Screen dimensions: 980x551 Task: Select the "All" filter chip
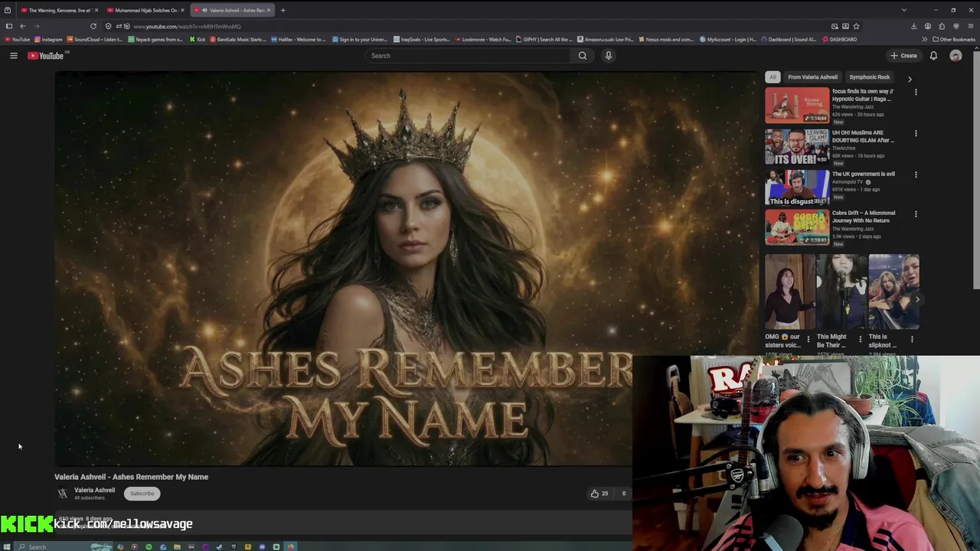(x=773, y=77)
